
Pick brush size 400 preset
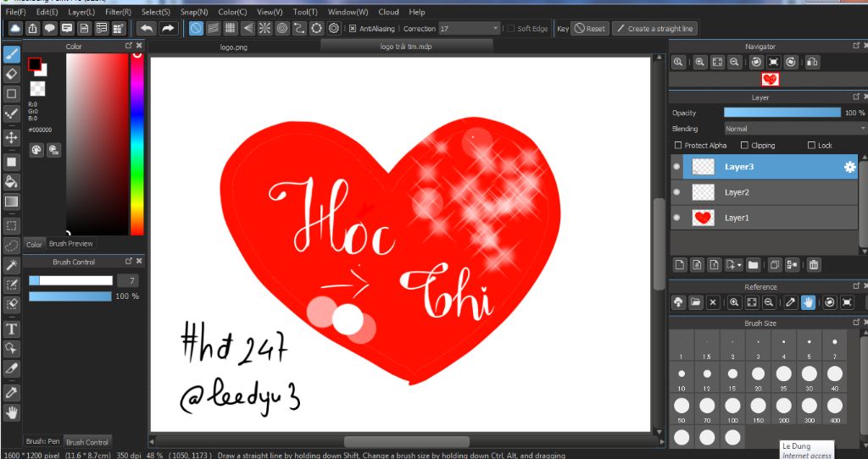835,409
